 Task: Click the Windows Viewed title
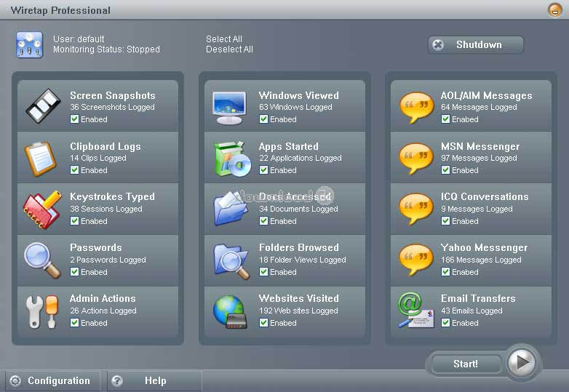299,95
